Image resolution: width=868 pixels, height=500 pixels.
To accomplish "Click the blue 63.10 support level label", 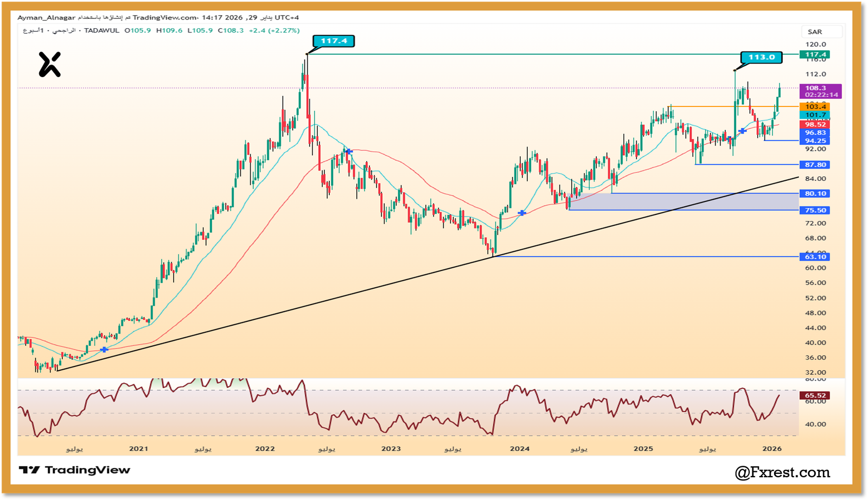I will click(x=815, y=257).
